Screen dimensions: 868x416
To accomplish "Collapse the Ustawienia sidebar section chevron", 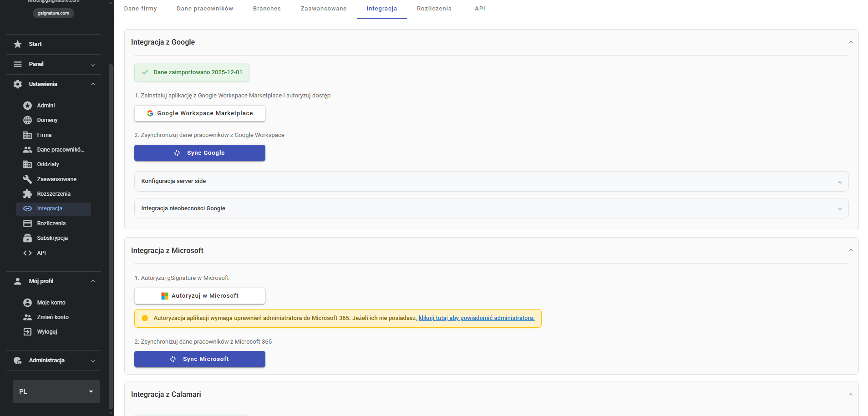I will click(93, 84).
